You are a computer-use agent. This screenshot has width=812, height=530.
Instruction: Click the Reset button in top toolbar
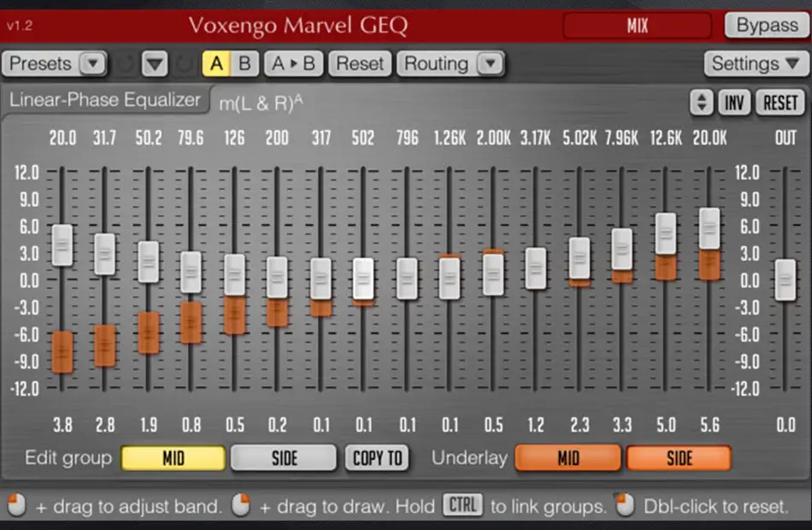360,64
